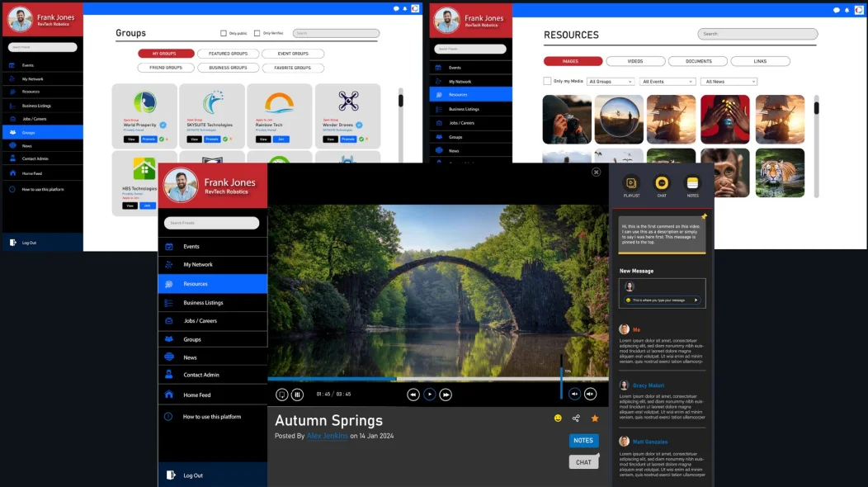The height and width of the screenshot is (487, 868).
Task: Open the Playlist icon in right panel
Action: tap(631, 183)
